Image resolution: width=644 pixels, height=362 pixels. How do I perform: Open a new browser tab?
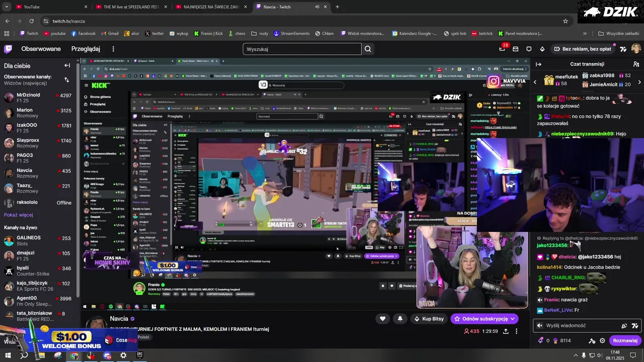pos(337,7)
